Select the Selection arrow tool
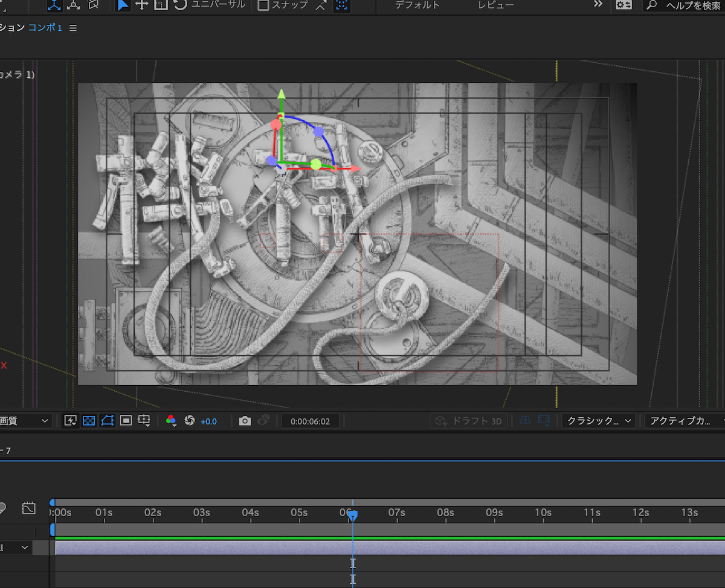This screenshot has width=725, height=588. (123, 5)
